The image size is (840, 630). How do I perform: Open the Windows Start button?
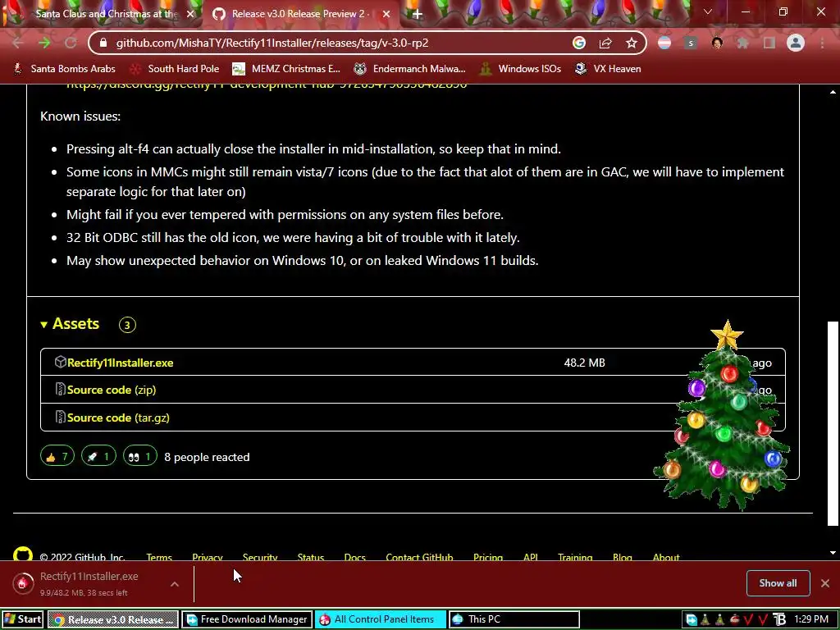[22, 619]
